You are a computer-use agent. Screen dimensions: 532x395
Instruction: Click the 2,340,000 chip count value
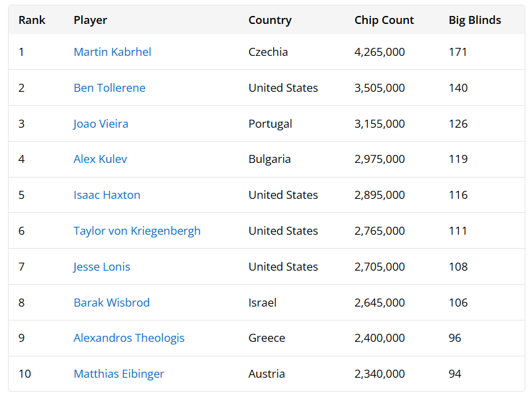coord(380,374)
